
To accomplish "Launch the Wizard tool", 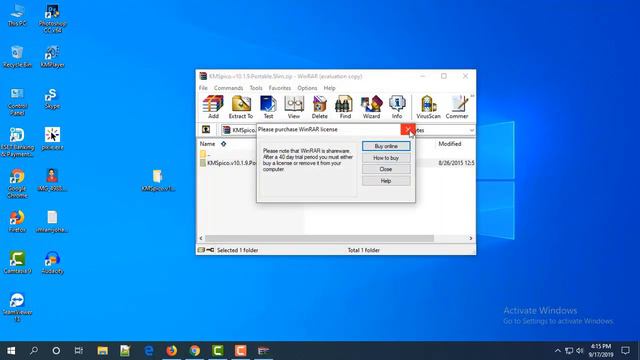I will point(371,107).
